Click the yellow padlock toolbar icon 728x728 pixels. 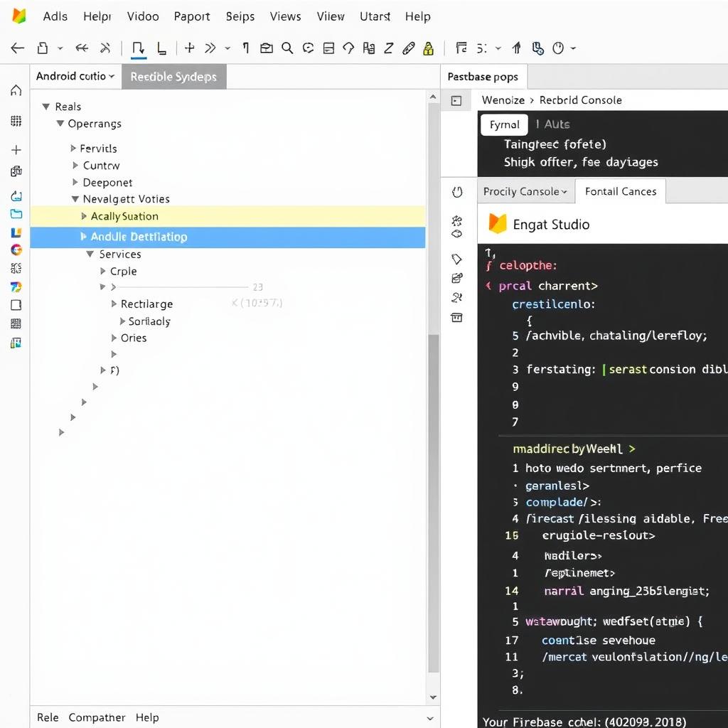428,48
